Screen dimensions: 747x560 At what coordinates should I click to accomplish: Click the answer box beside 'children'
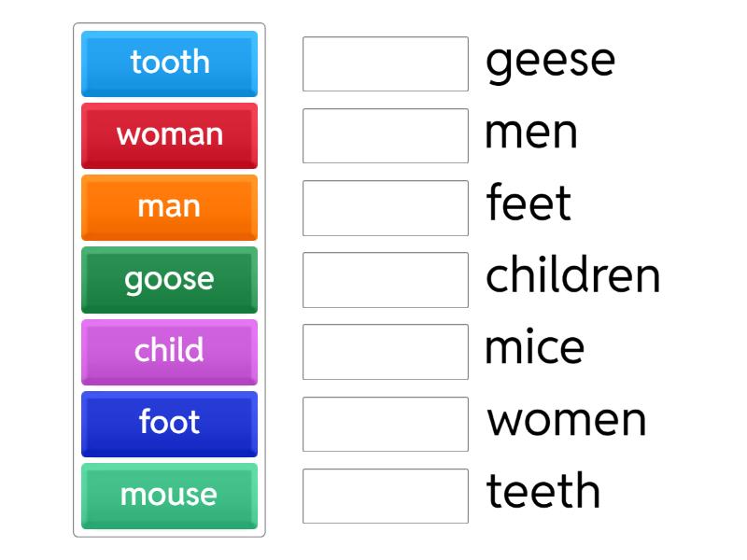click(x=385, y=280)
